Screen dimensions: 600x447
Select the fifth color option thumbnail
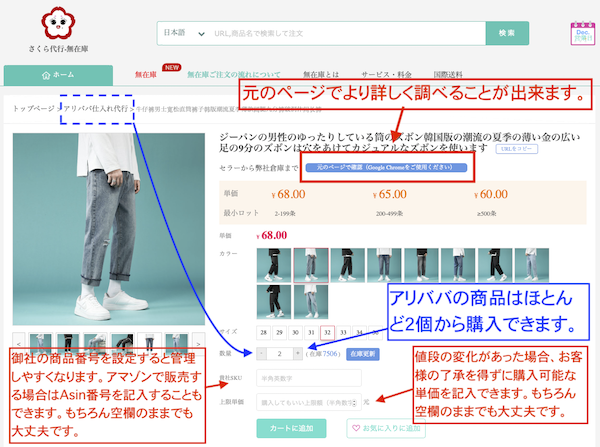pos(421,265)
